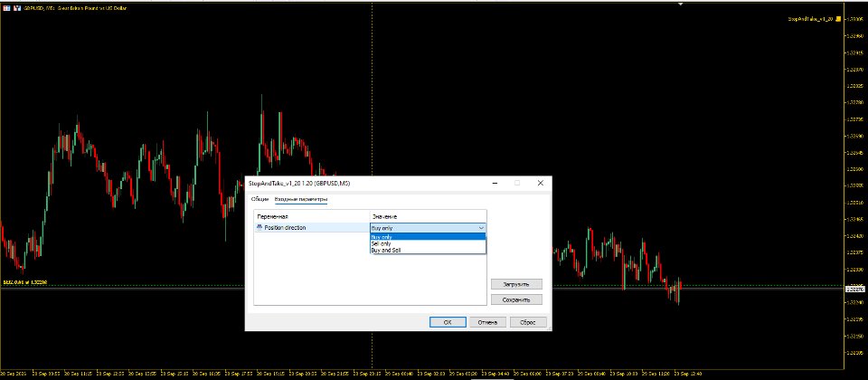This screenshot has width=868, height=380.
Task: Click the StopAndTake_v1_20 expert icon on chart
Action: click(839, 19)
